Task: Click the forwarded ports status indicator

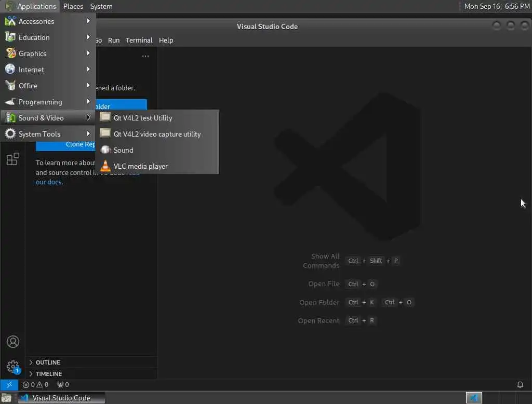Action: 63,385
